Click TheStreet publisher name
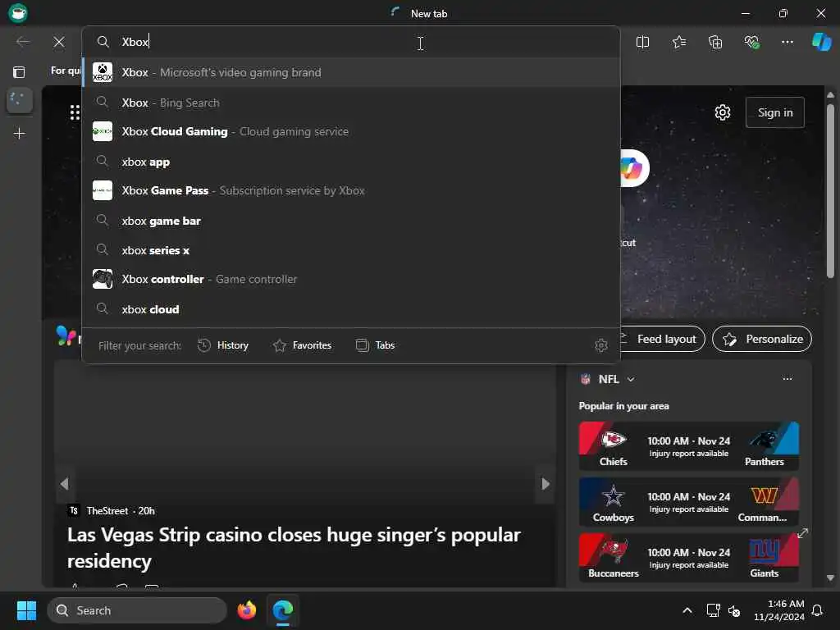This screenshot has width=840, height=630. point(107,511)
